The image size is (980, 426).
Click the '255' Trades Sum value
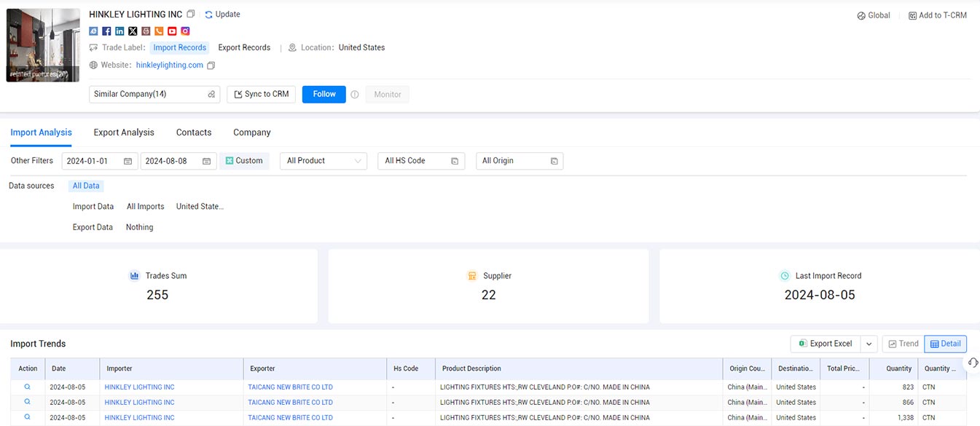click(x=157, y=295)
